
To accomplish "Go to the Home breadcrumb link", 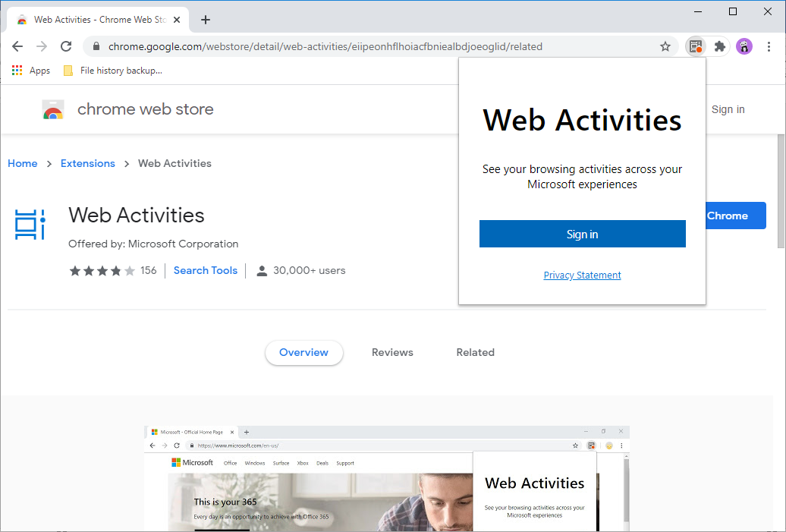I will coord(23,163).
